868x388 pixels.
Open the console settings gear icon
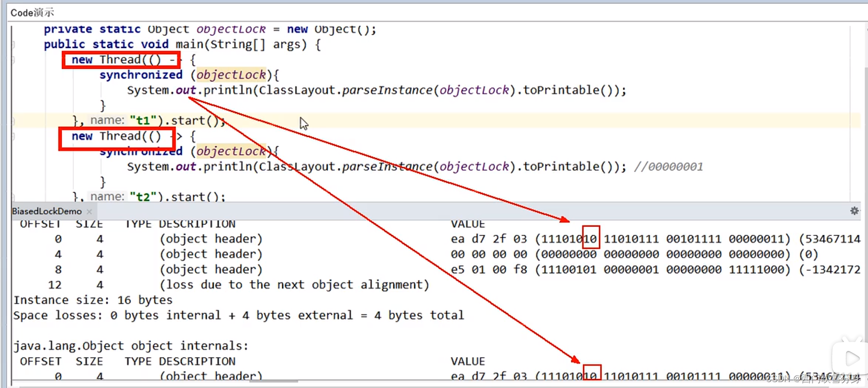click(854, 211)
